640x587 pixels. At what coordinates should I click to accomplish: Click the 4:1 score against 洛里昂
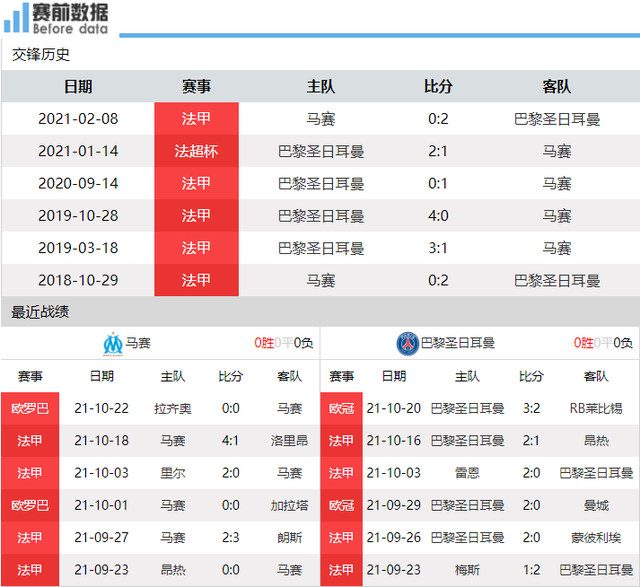point(231,440)
